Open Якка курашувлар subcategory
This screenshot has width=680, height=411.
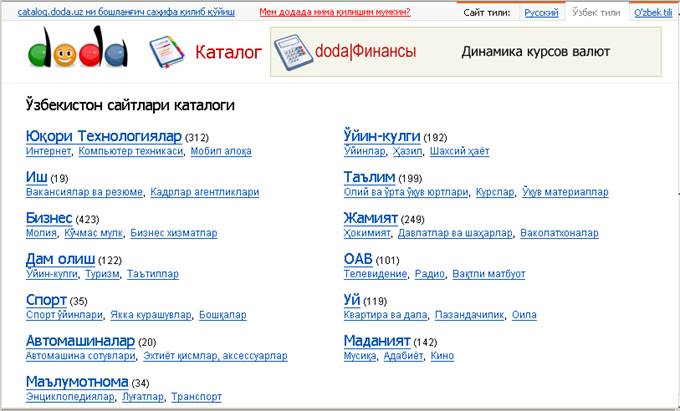click(x=150, y=315)
